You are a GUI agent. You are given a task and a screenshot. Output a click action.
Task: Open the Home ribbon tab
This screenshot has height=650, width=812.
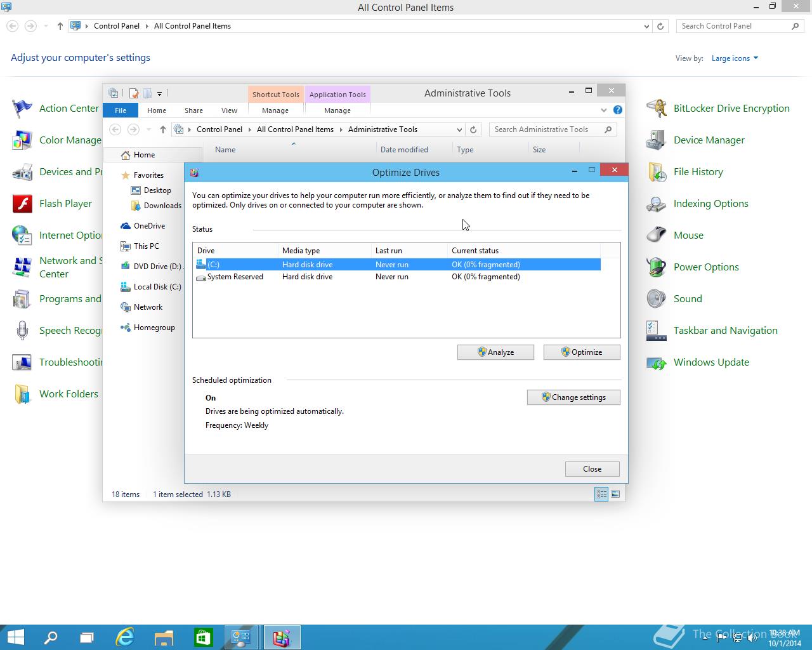(x=157, y=110)
